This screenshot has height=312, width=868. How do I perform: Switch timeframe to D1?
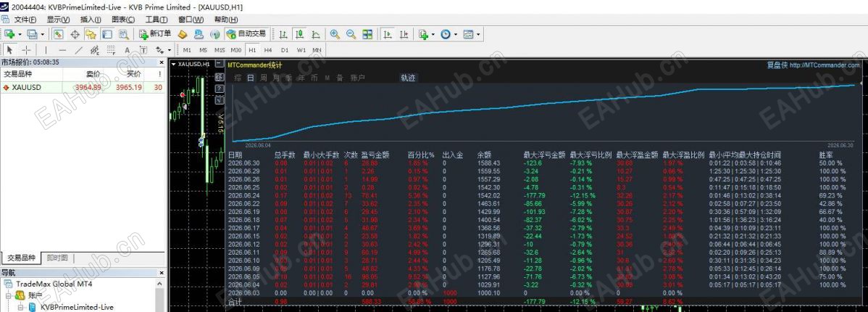(x=285, y=50)
